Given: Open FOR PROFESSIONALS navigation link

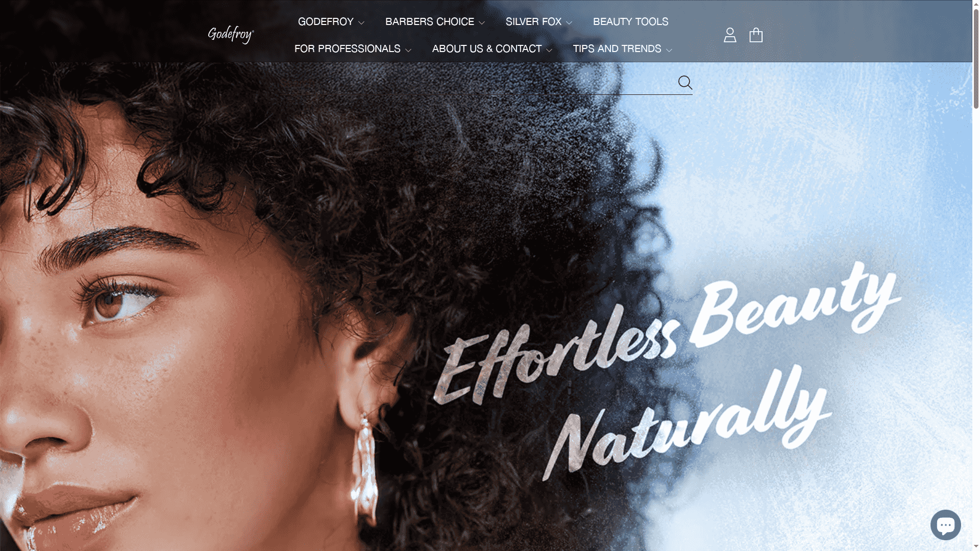Looking at the screenshot, I should pos(347,49).
